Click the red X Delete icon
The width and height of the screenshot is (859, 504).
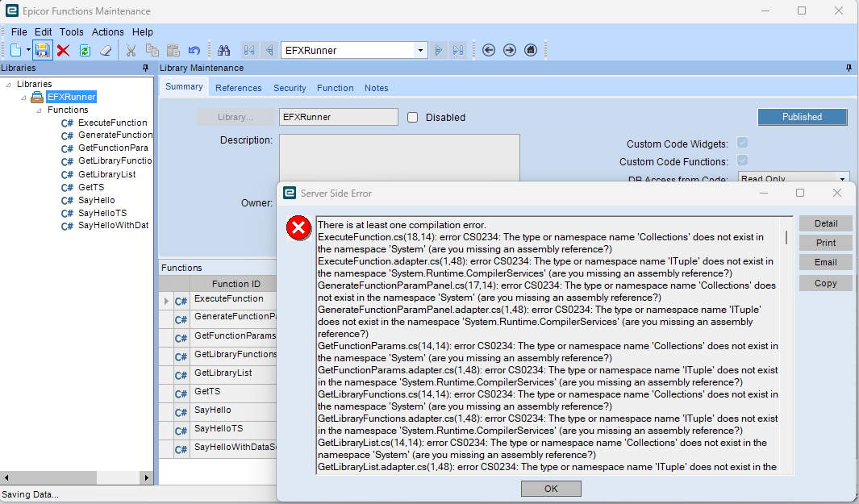tap(64, 50)
